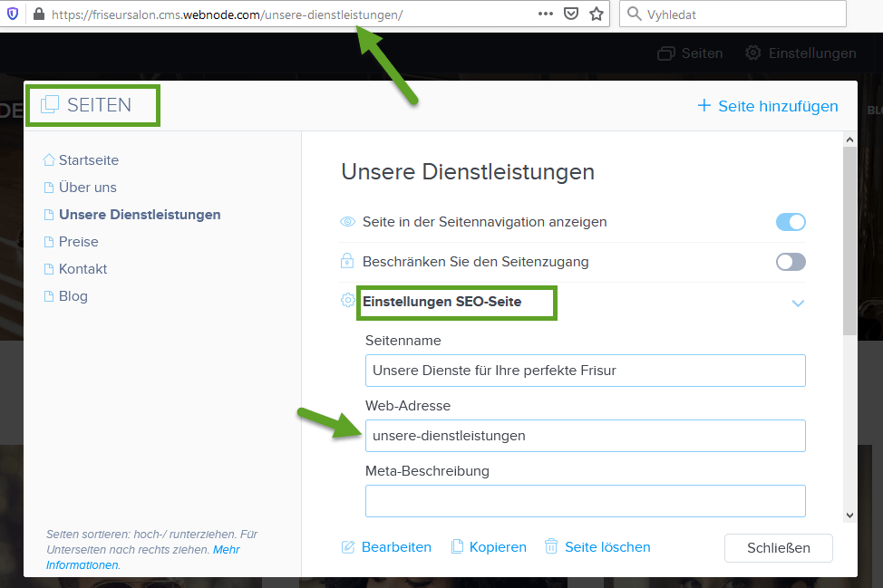883x588 pixels.
Task: Click the Einstellungen gear icon
Action: tap(753, 53)
